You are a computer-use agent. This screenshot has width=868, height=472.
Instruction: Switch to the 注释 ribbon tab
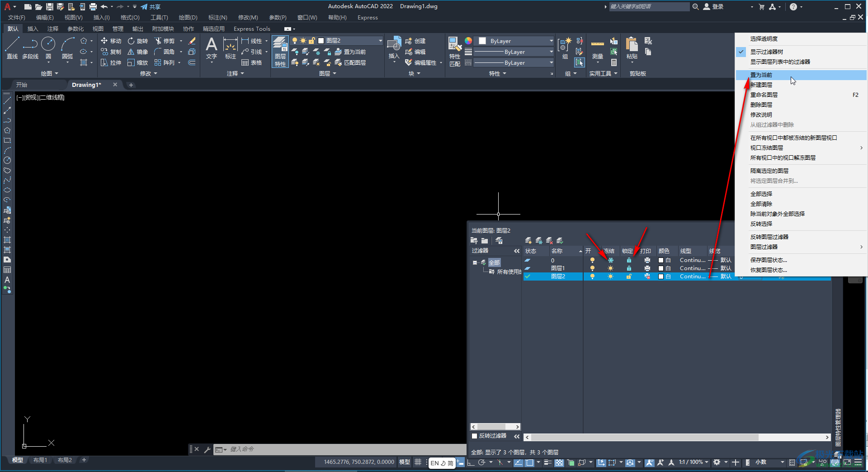(x=53, y=29)
